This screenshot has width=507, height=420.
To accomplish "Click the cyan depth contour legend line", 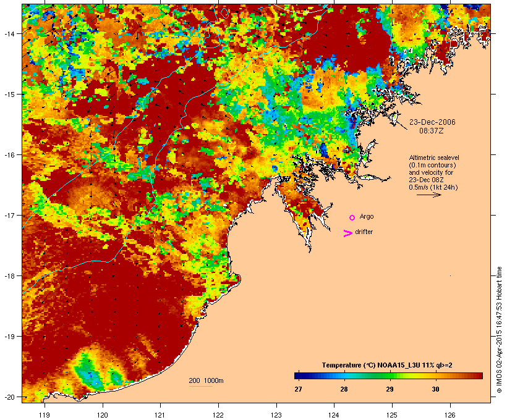I will tap(200, 386).
